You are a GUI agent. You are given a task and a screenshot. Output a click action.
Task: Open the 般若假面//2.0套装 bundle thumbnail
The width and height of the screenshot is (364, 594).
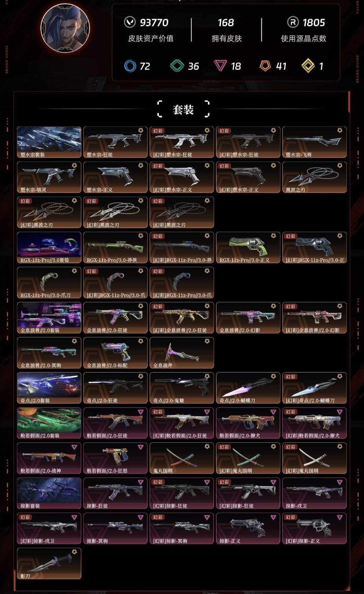[49, 423]
